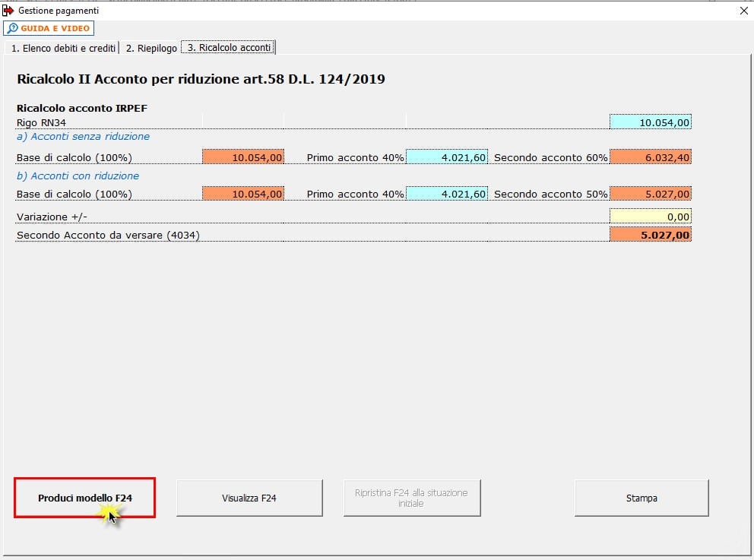Screen dimensions: 754x560
Task: Click Base di calcolo value under Acconti con riduzione
Action: [242, 194]
